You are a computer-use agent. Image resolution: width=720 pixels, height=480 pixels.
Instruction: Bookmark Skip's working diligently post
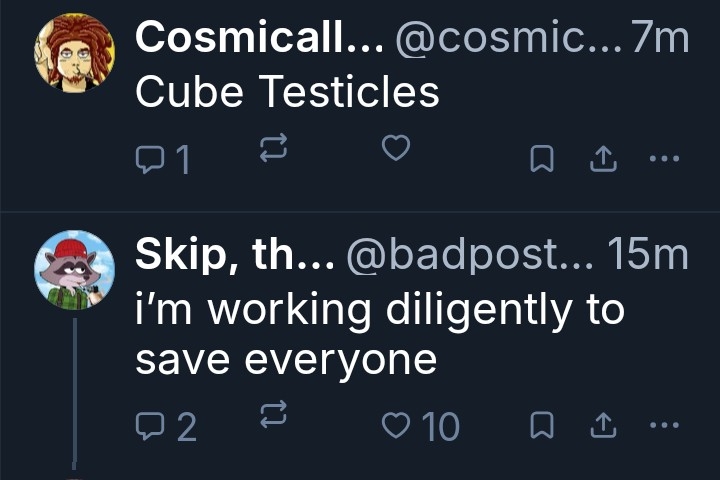(x=541, y=426)
